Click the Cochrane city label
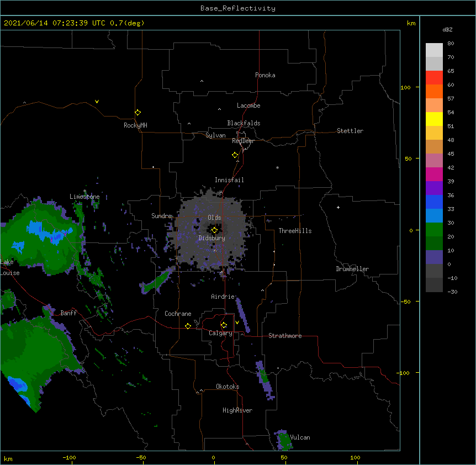Viewport: 476px width, 465px height. click(x=178, y=314)
